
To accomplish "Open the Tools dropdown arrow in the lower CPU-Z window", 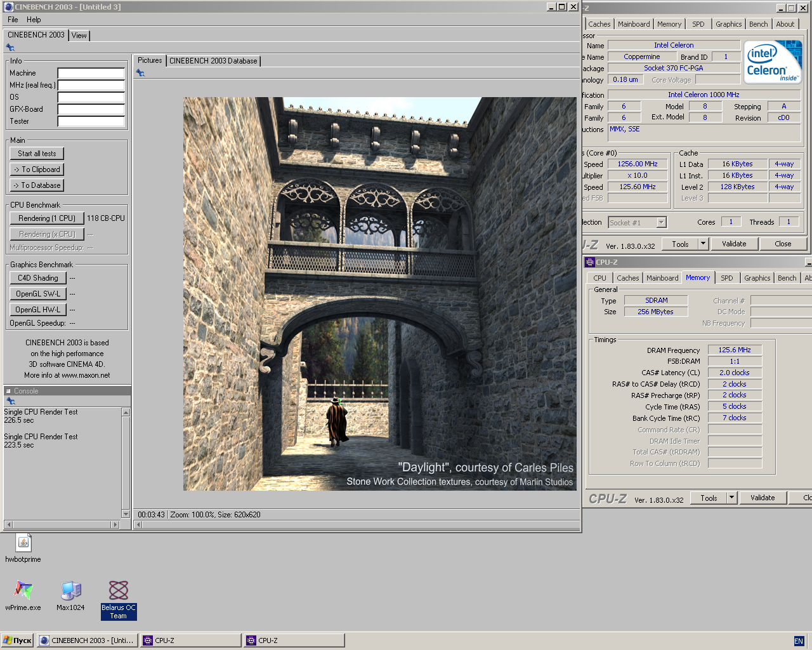I will coord(731,498).
